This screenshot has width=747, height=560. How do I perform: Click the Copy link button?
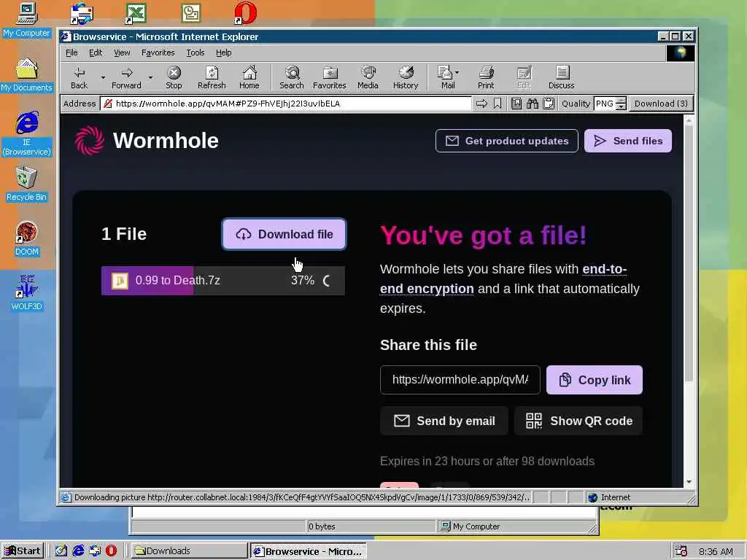[594, 379]
